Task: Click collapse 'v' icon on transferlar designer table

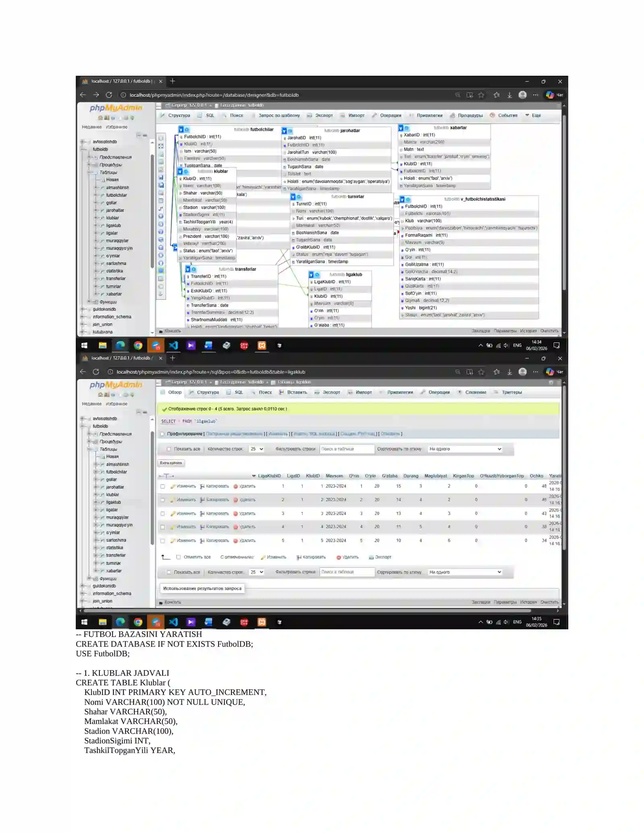Action: (188, 269)
